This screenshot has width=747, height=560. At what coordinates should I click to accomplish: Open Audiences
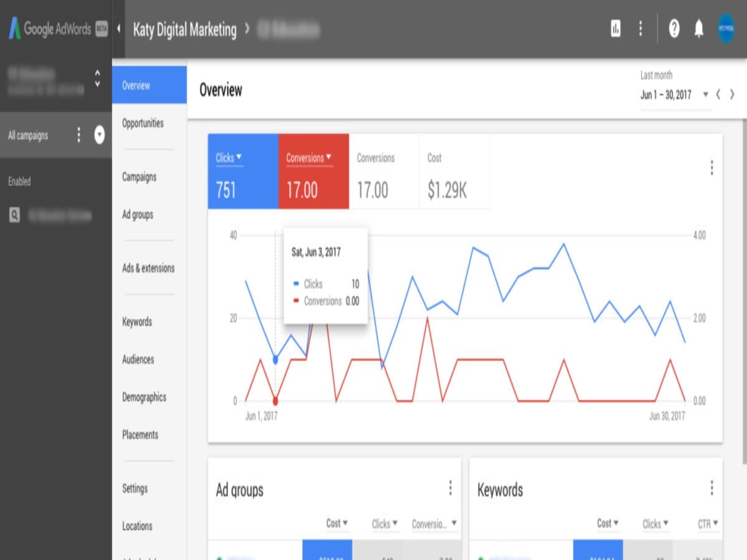click(x=138, y=360)
